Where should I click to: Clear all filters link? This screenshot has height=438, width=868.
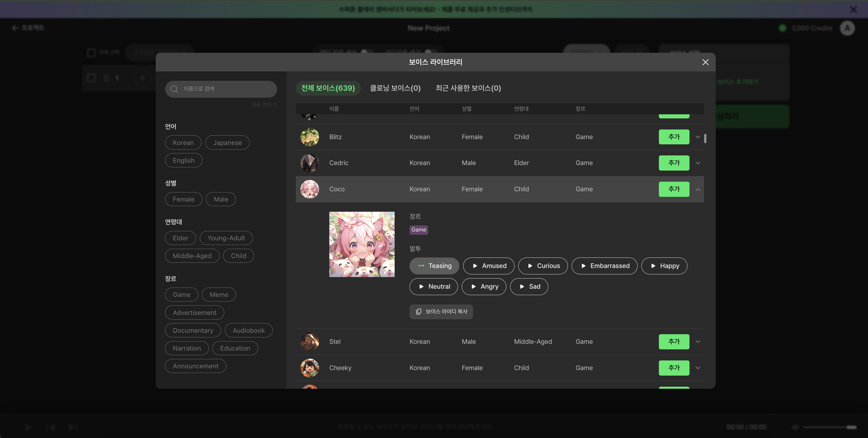(264, 105)
